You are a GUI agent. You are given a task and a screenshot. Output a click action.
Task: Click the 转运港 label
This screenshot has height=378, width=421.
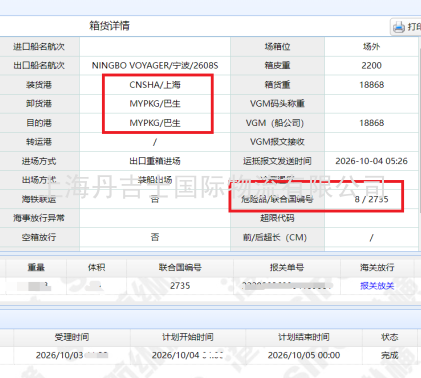click(x=39, y=142)
